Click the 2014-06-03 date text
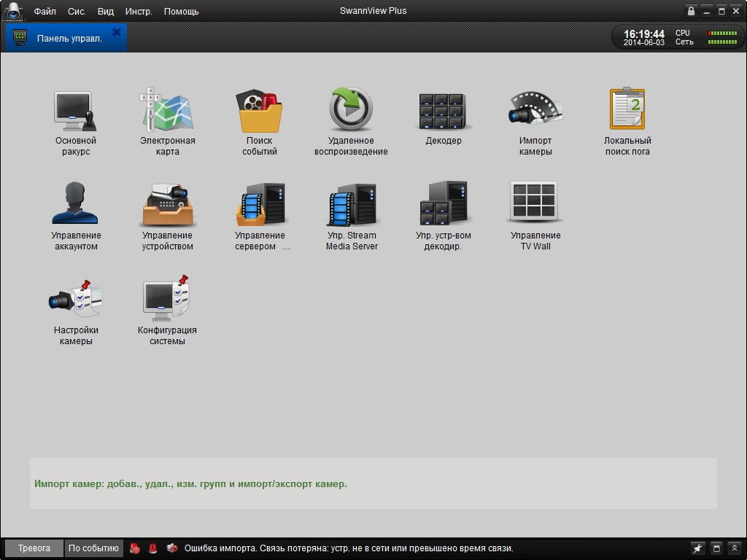 (x=644, y=42)
